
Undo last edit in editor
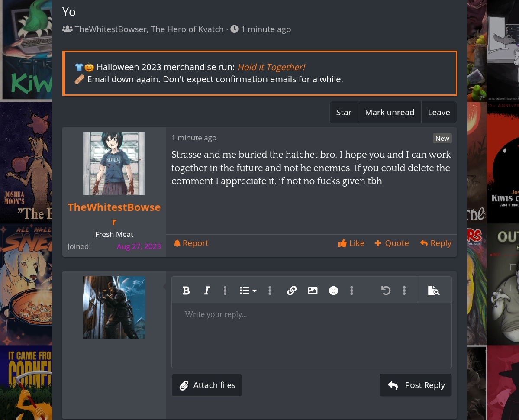point(386,291)
